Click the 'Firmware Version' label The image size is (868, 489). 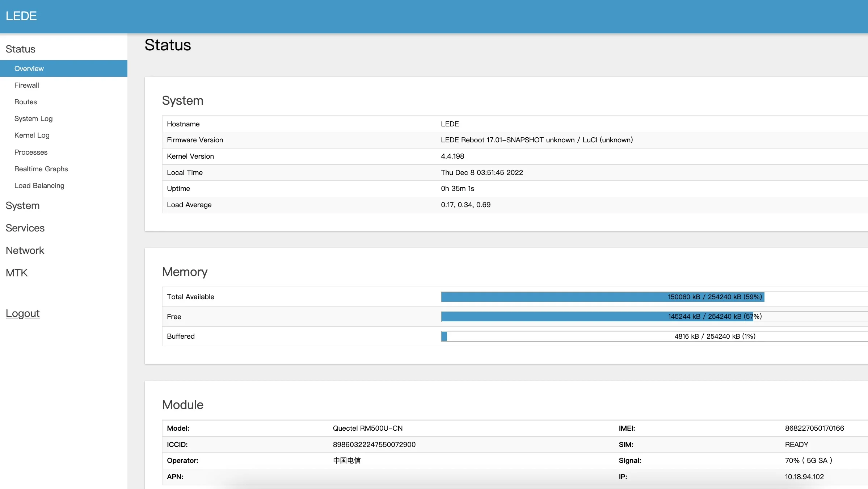tap(195, 140)
